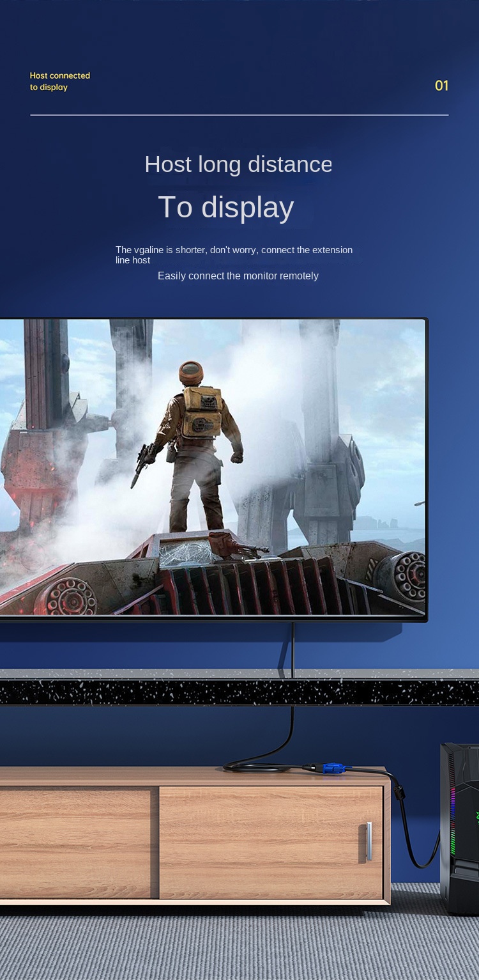This screenshot has width=479, height=980.
Task: Click the yellow '01' section number
Action: coord(441,86)
